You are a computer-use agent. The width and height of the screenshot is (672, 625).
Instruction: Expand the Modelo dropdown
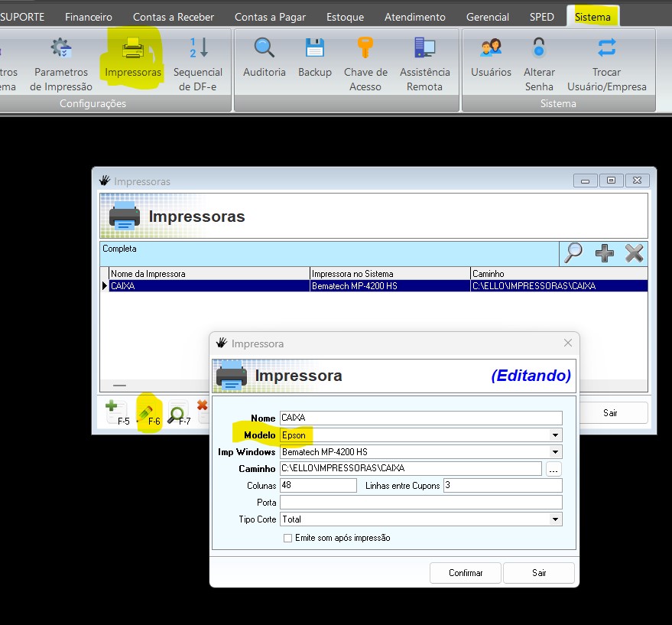point(556,435)
